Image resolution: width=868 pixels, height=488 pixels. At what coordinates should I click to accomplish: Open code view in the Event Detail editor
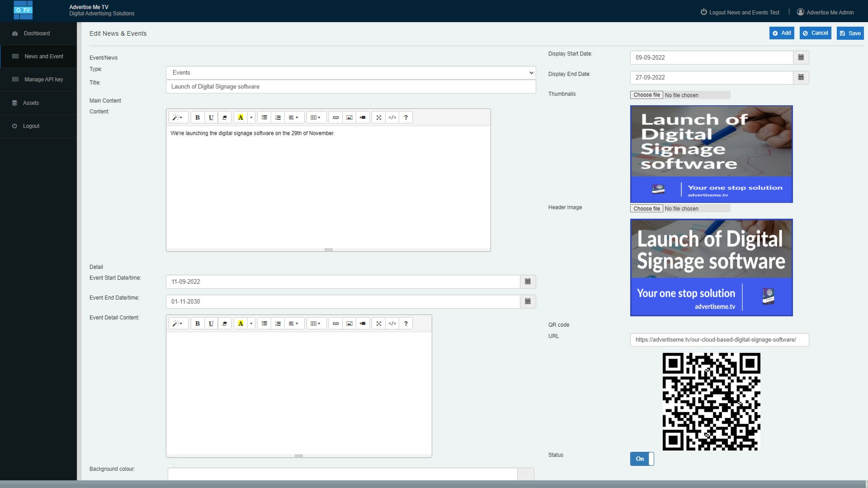[x=392, y=324]
